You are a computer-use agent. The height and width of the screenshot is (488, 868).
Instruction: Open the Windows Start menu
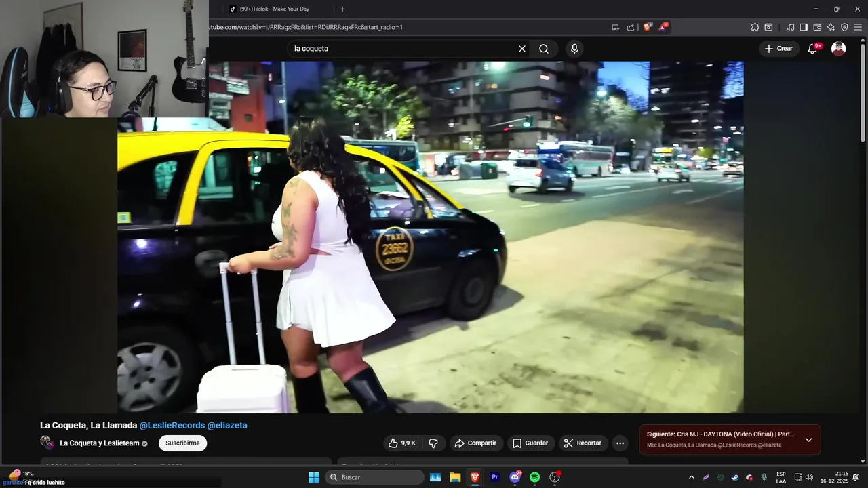click(x=314, y=477)
